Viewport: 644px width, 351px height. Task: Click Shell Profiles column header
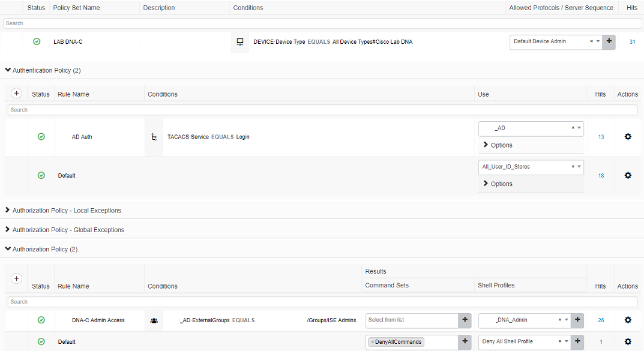496,286
